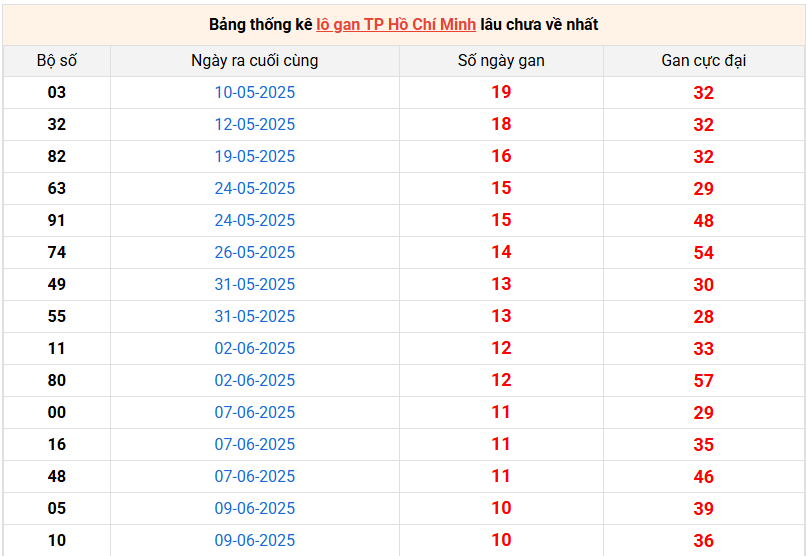The height and width of the screenshot is (556, 806).
Task: Select the 'Gan cực đại' column header
Action: tap(703, 60)
